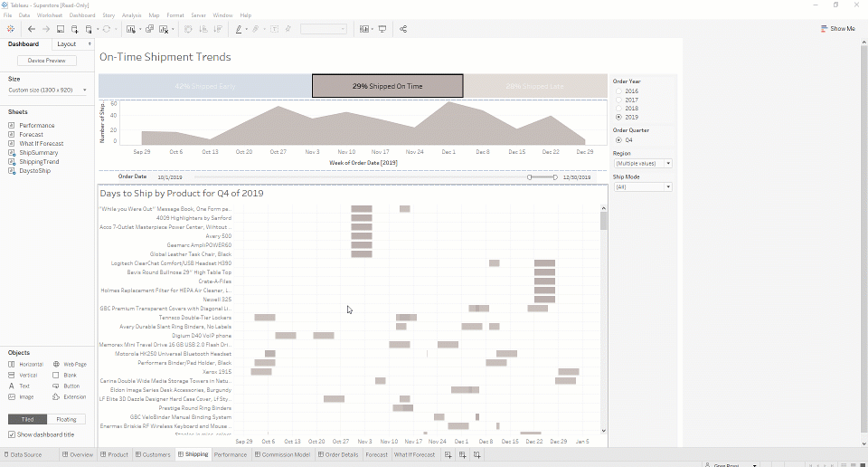Image resolution: width=868 pixels, height=467 pixels.
Task: Click the Tableau start page logo icon
Action: 11,29
